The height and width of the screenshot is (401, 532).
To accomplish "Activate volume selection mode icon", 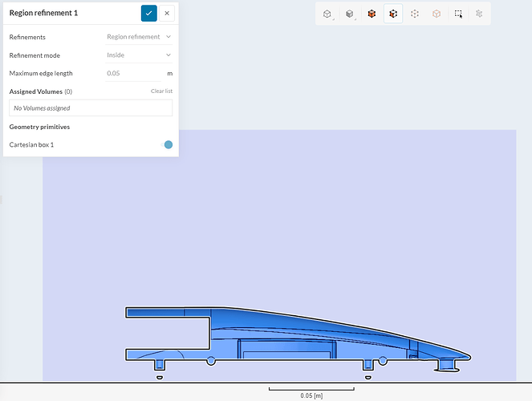I will (372, 14).
